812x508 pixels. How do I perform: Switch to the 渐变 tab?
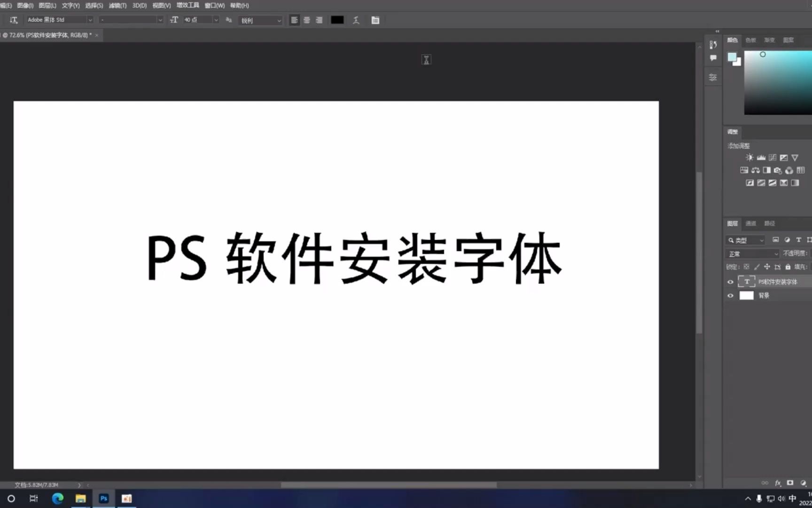[x=769, y=40]
